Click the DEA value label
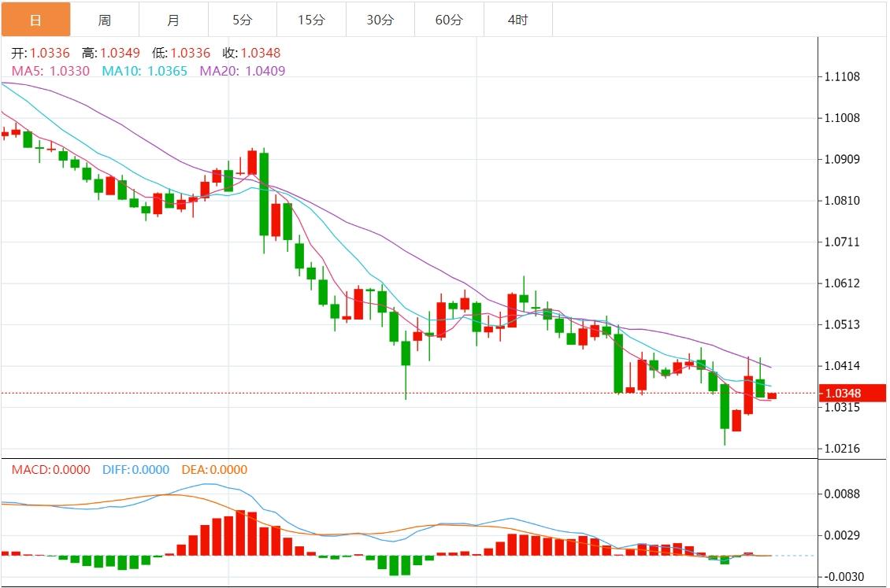890x588 pixels. point(214,470)
